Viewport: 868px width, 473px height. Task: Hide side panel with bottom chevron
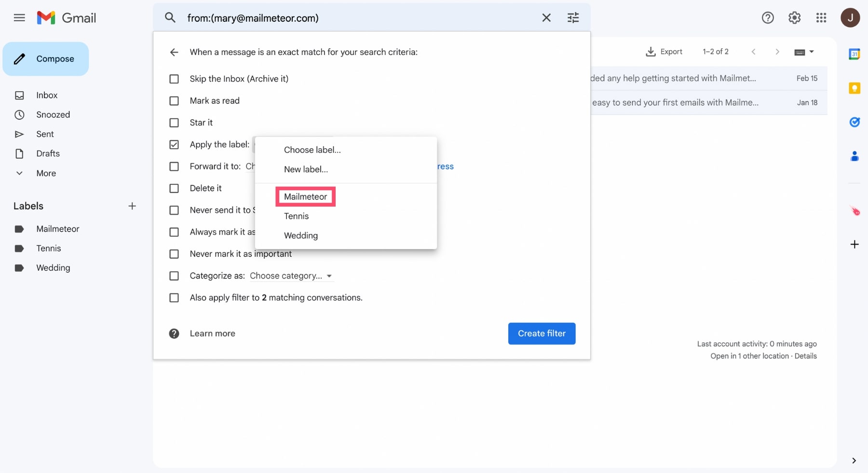pos(854,460)
